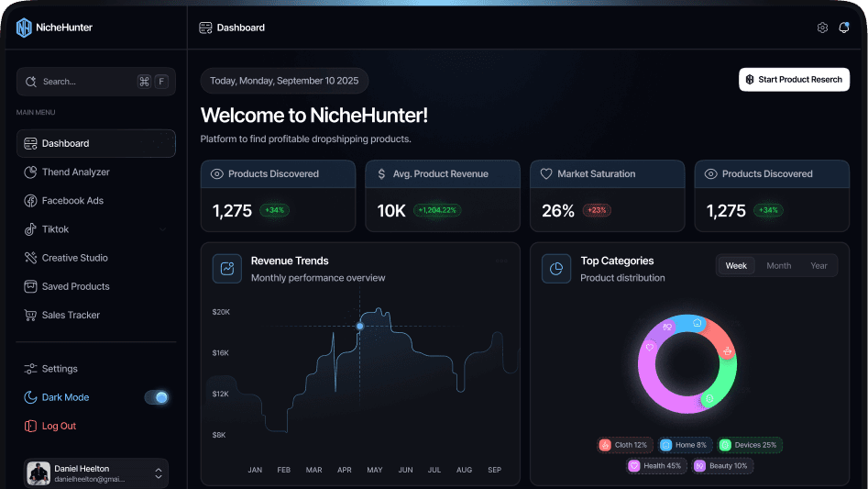Click the Home 8% legend chip
The height and width of the screenshot is (489, 868).
coord(685,445)
